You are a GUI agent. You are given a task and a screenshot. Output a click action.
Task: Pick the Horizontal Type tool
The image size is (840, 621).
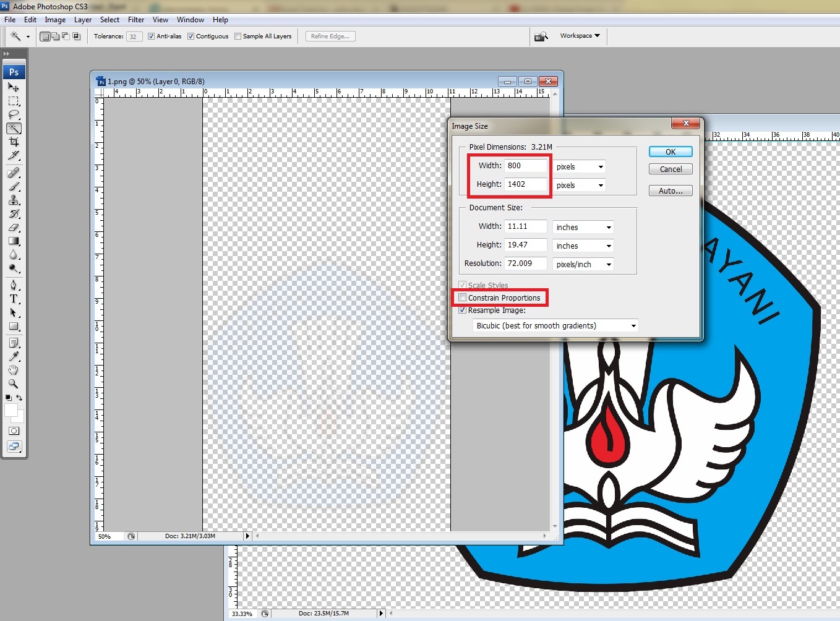pos(14,299)
